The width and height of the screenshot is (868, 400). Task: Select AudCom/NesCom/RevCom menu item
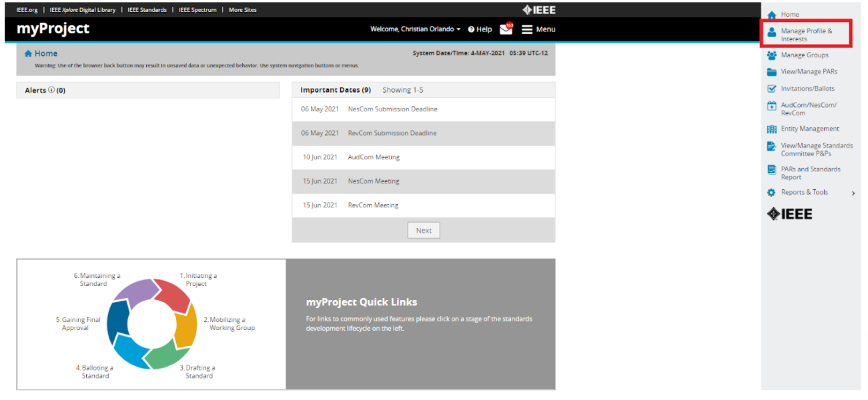pos(809,109)
